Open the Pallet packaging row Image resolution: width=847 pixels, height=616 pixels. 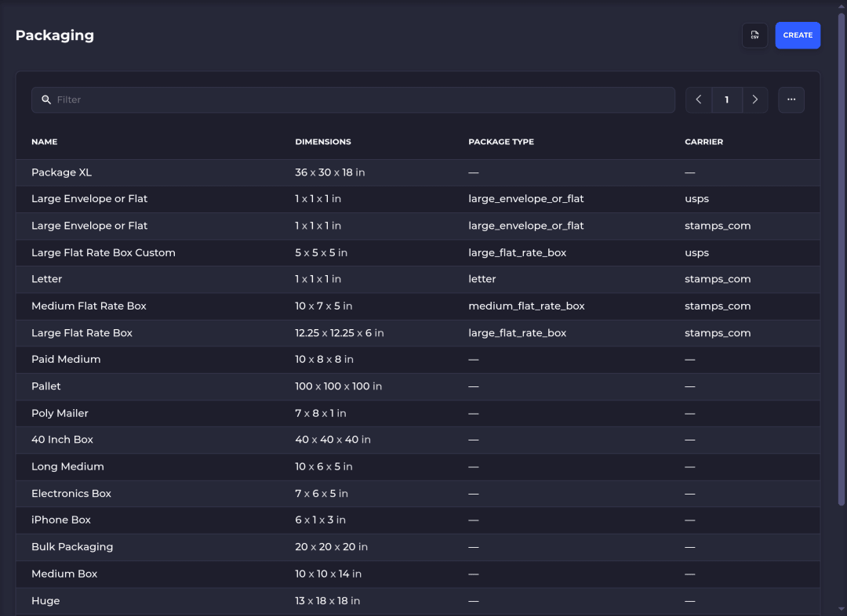point(417,386)
